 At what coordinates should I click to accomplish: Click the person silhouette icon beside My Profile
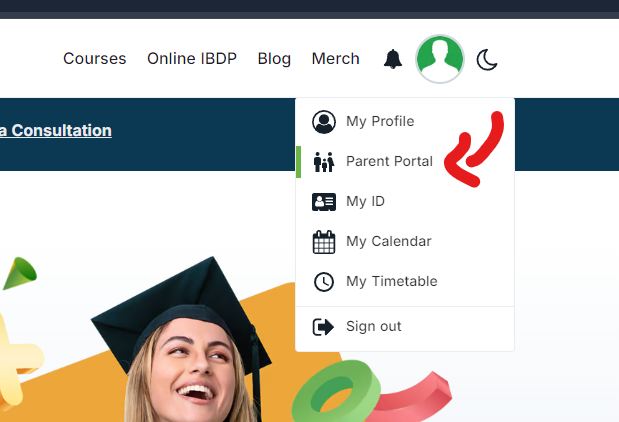click(324, 122)
